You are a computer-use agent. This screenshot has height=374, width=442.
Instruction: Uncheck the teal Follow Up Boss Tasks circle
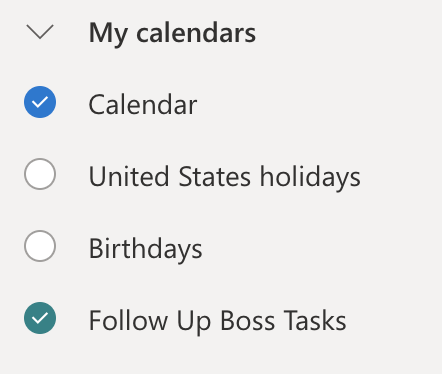click(40, 318)
